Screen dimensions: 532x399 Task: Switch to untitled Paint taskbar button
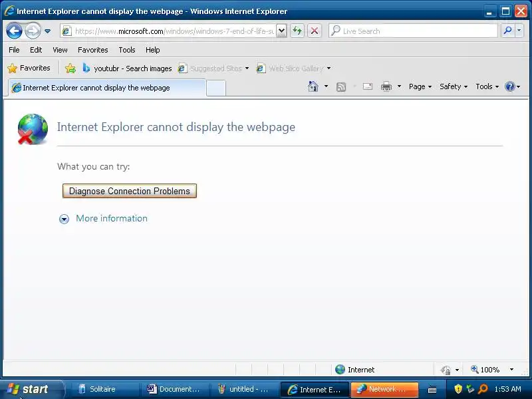(x=243, y=389)
